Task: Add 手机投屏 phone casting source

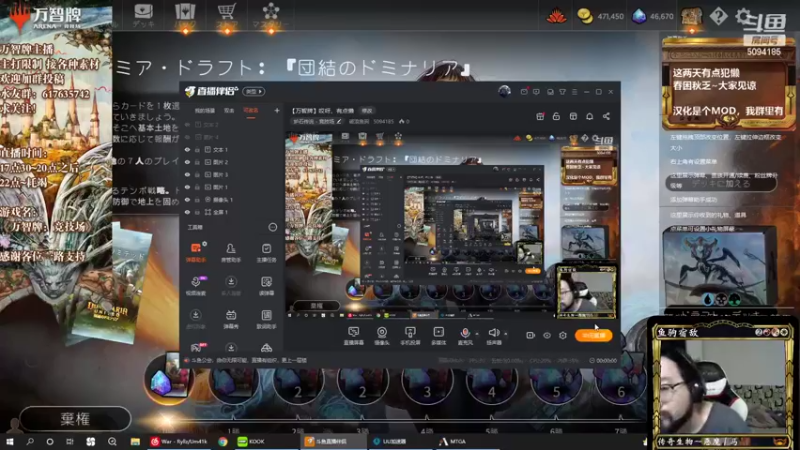Action: pos(410,336)
